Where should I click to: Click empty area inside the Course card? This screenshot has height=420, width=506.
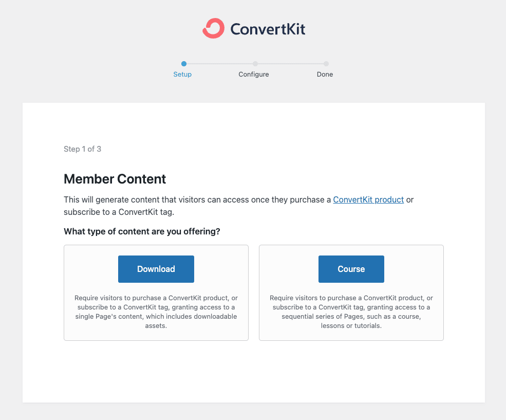pyautogui.click(x=414, y=269)
